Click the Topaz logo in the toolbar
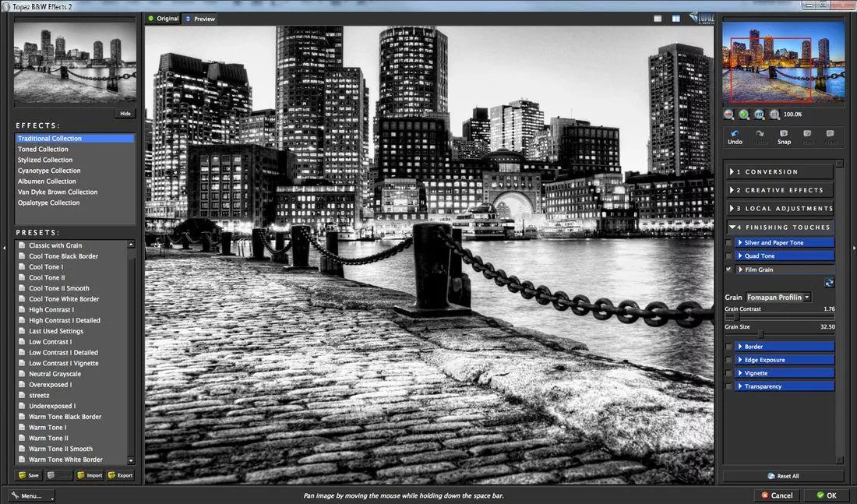Image resolution: width=857 pixels, height=504 pixels. tap(699, 16)
